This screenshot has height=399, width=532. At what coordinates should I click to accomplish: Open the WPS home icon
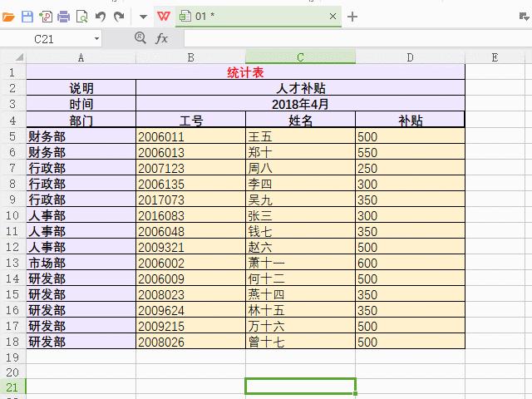(163, 16)
